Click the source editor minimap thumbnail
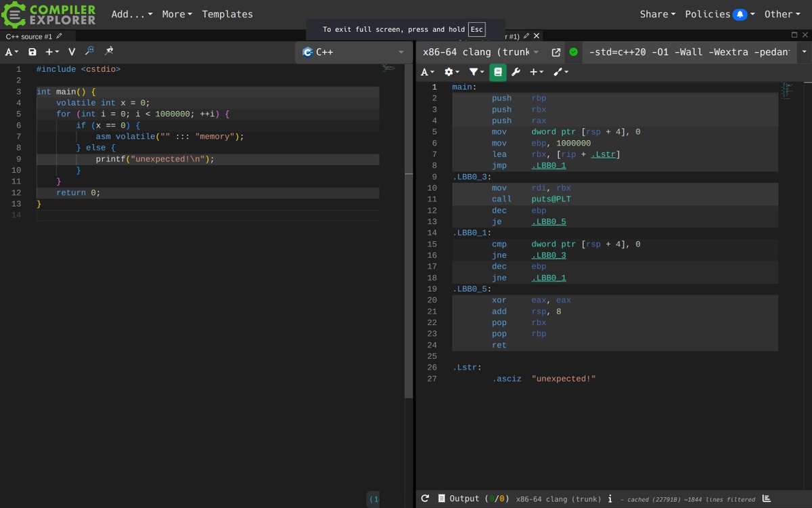The height and width of the screenshot is (508, 812). coord(388,68)
